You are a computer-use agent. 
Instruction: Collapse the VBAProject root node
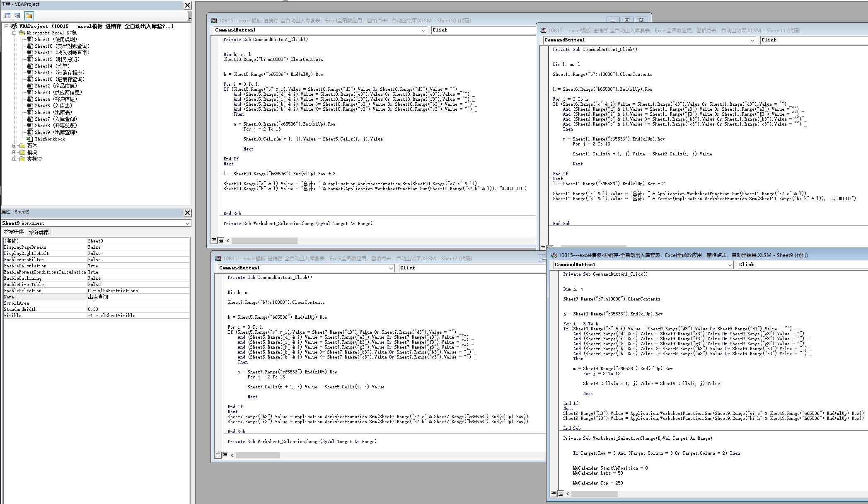coord(7,26)
